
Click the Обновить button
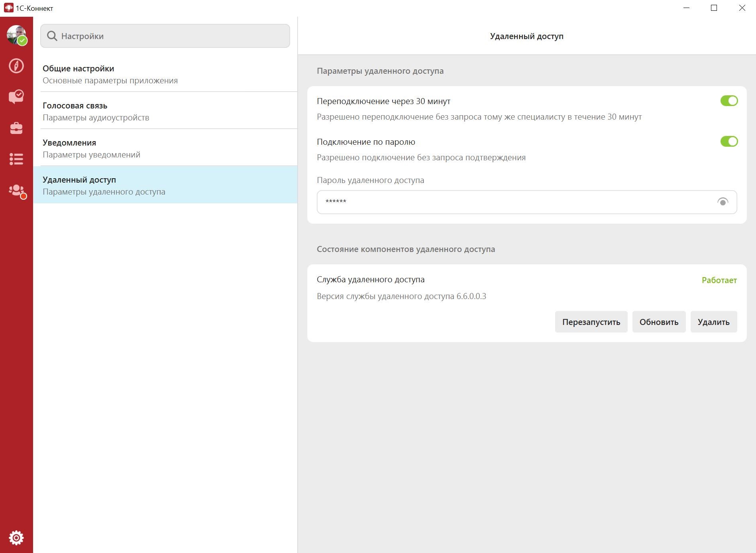click(x=658, y=322)
